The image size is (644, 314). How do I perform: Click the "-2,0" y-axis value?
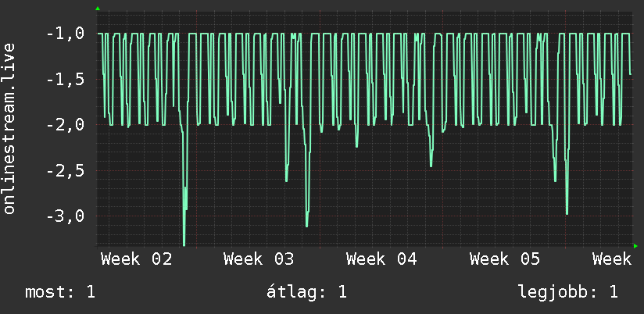[66, 125]
